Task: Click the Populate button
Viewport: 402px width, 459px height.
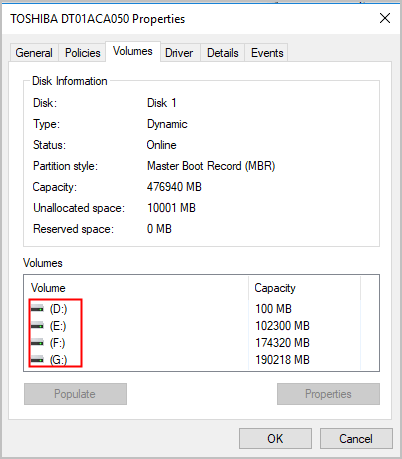Action: click(75, 394)
